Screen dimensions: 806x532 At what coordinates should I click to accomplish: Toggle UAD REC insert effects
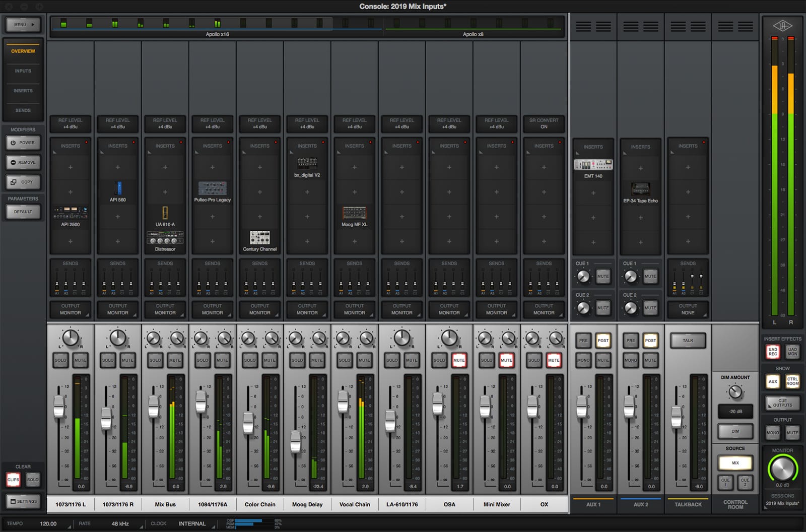click(773, 352)
